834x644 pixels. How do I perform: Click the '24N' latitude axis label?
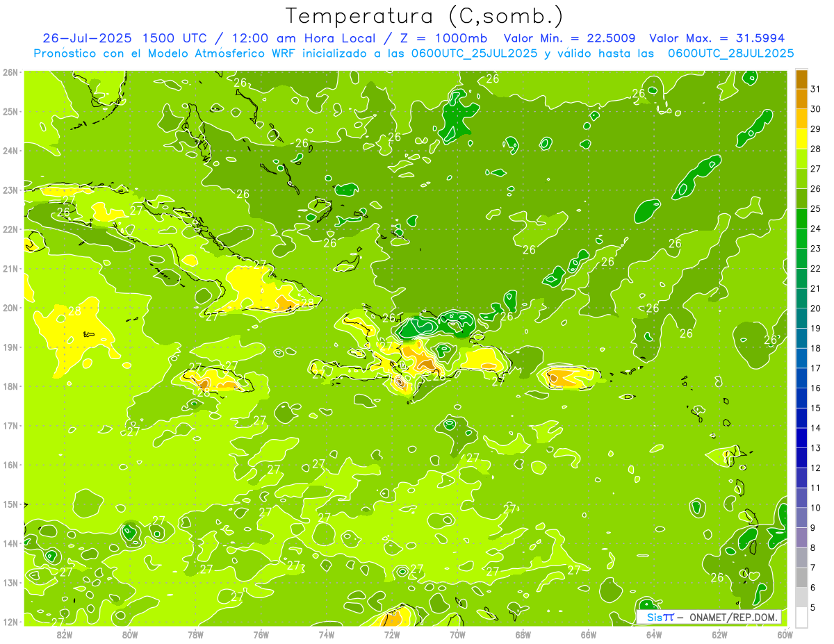pos(10,151)
